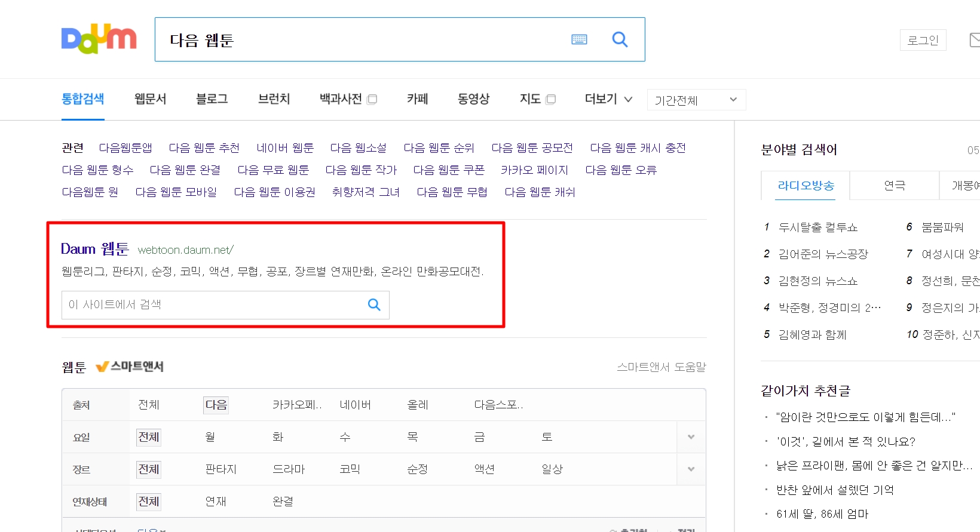Open ranked item 김혜영과 함께
This screenshot has width=980, height=532.
(813, 335)
